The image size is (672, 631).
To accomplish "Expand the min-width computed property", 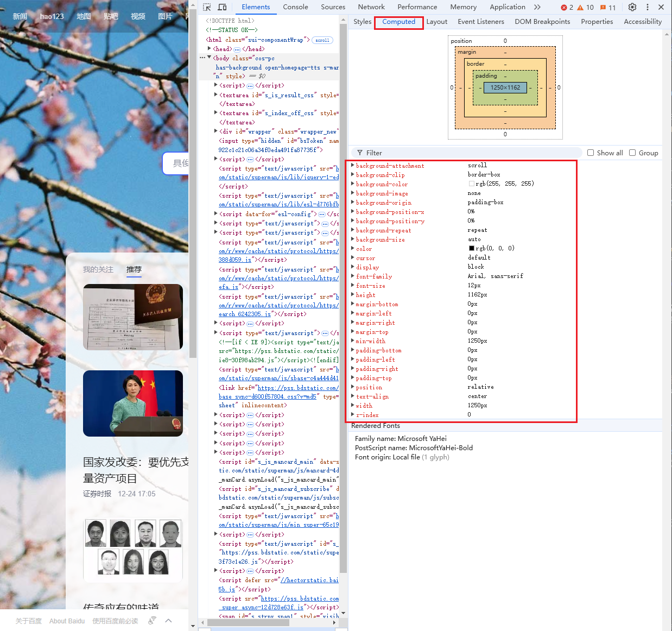I will (x=353, y=340).
